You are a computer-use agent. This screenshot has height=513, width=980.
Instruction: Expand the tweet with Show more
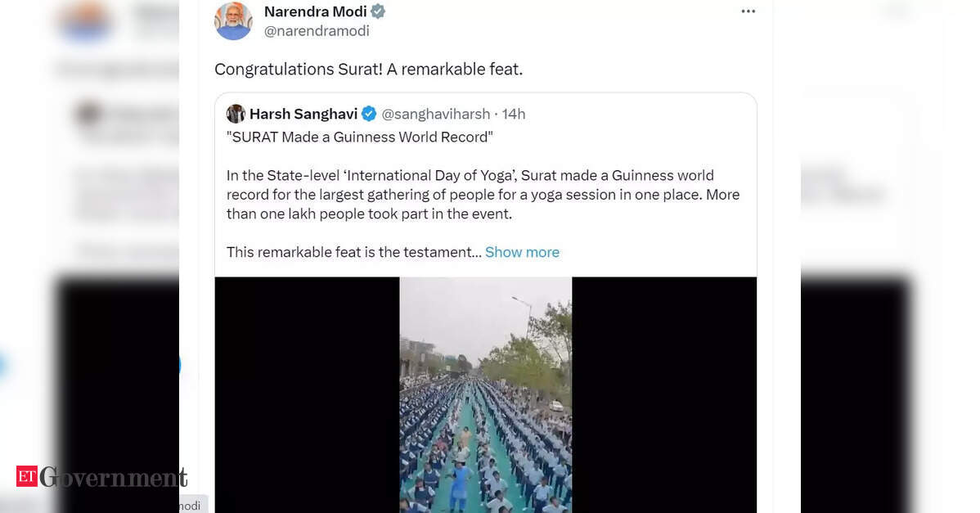coord(522,252)
